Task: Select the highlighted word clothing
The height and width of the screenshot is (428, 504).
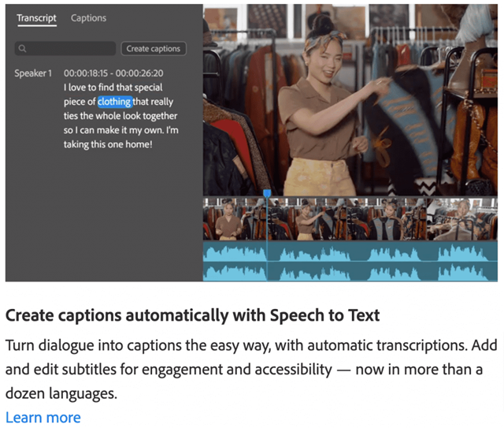Action: (x=114, y=102)
